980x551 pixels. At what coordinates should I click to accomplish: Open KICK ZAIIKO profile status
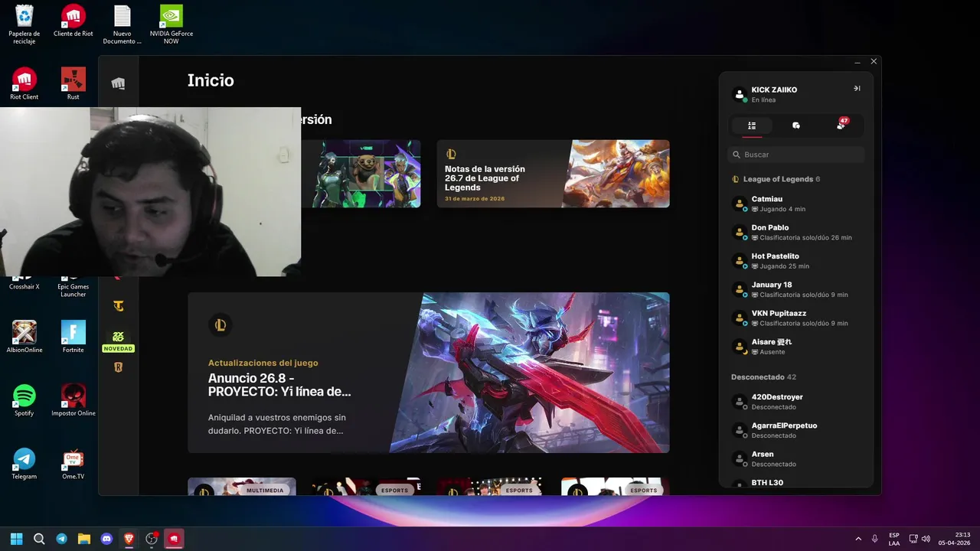click(x=766, y=94)
